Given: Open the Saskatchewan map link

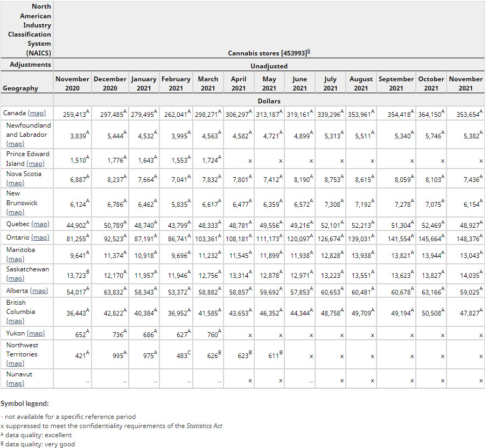Looking at the screenshot, I should click(15, 278).
